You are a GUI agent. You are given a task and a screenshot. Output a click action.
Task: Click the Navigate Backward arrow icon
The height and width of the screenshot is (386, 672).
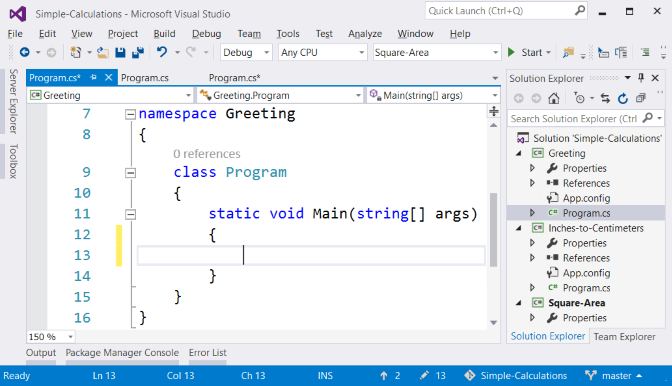(x=25, y=52)
